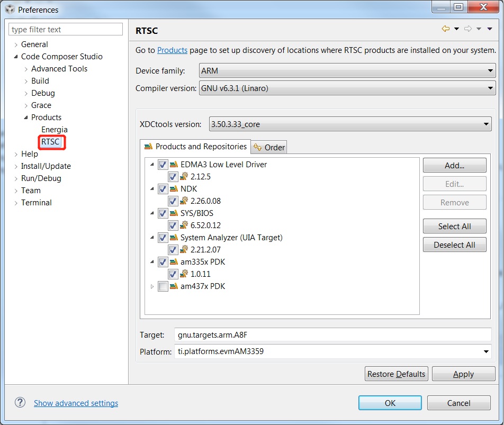Select Build under Code Composer Studio

(x=40, y=81)
